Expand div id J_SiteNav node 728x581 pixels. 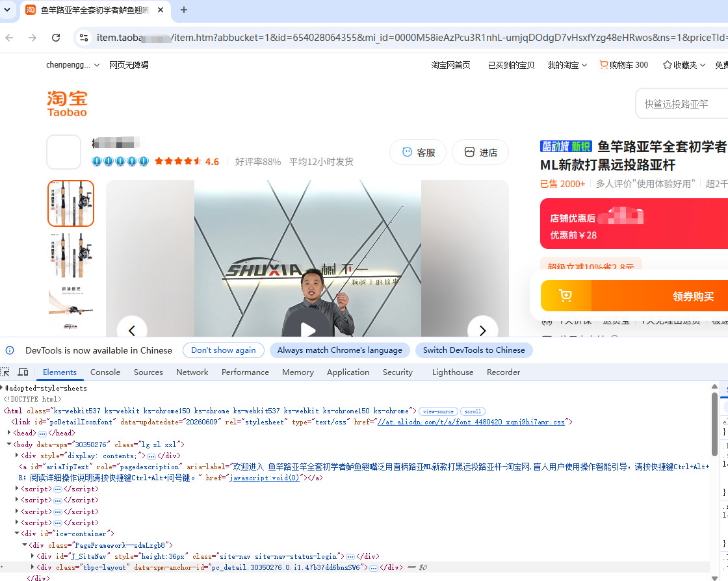[32, 556]
